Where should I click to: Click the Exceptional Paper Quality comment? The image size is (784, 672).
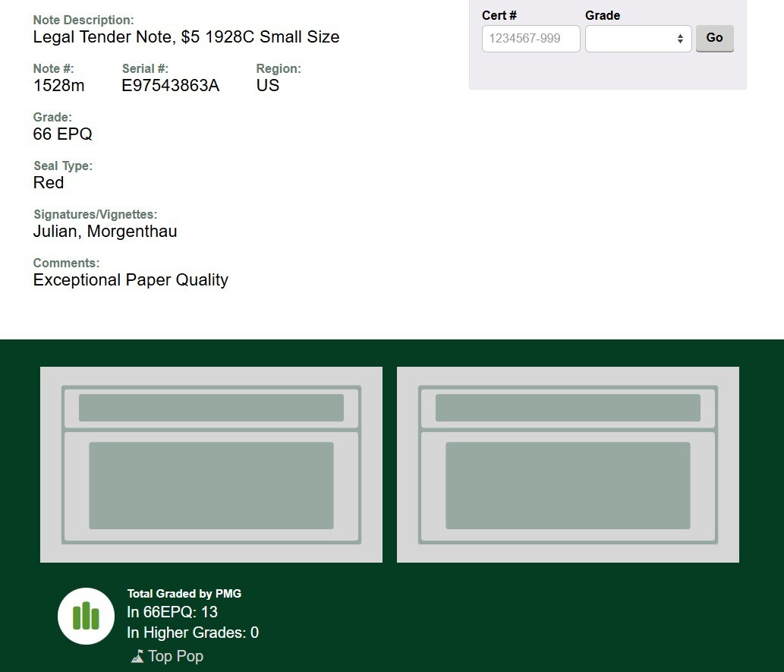click(x=131, y=279)
